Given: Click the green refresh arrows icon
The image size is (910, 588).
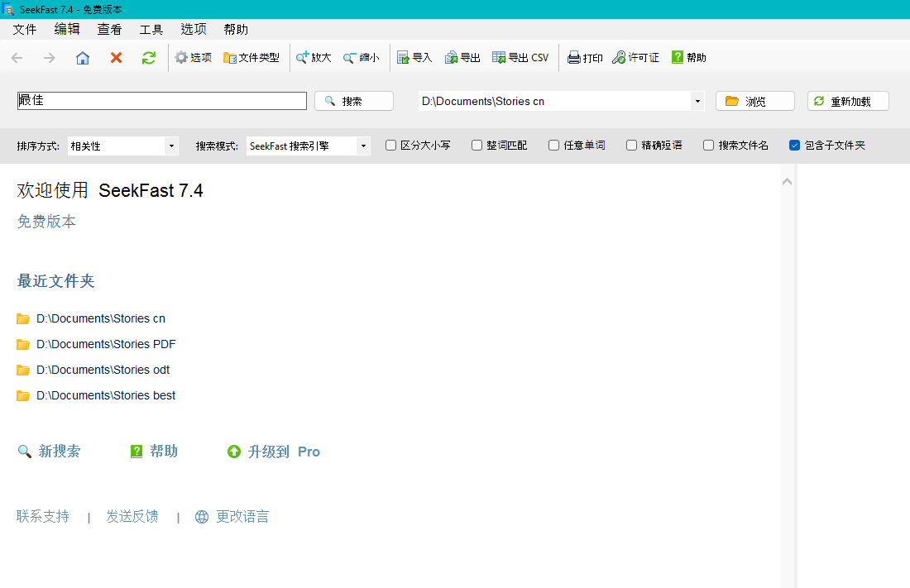Looking at the screenshot, I should tap(149, 57).
